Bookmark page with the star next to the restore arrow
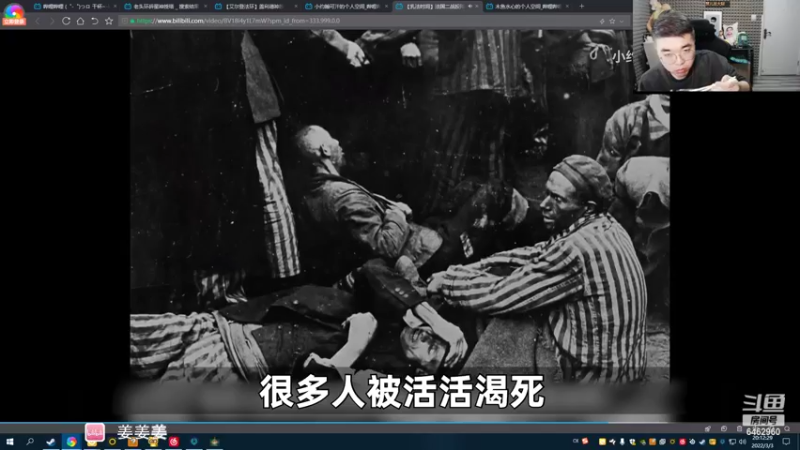 (x=109, y=21)
